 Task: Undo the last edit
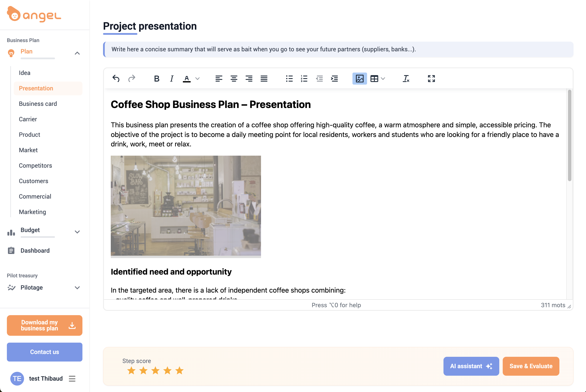[116, 79]
